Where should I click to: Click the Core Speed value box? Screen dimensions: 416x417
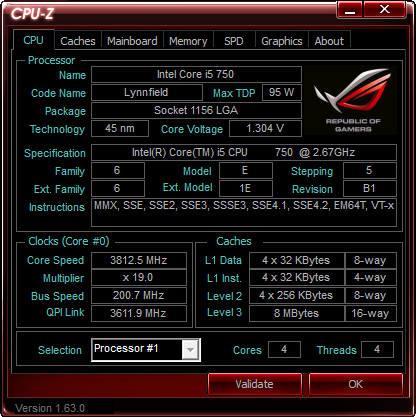pyautogui.click(x=139, y=260)
